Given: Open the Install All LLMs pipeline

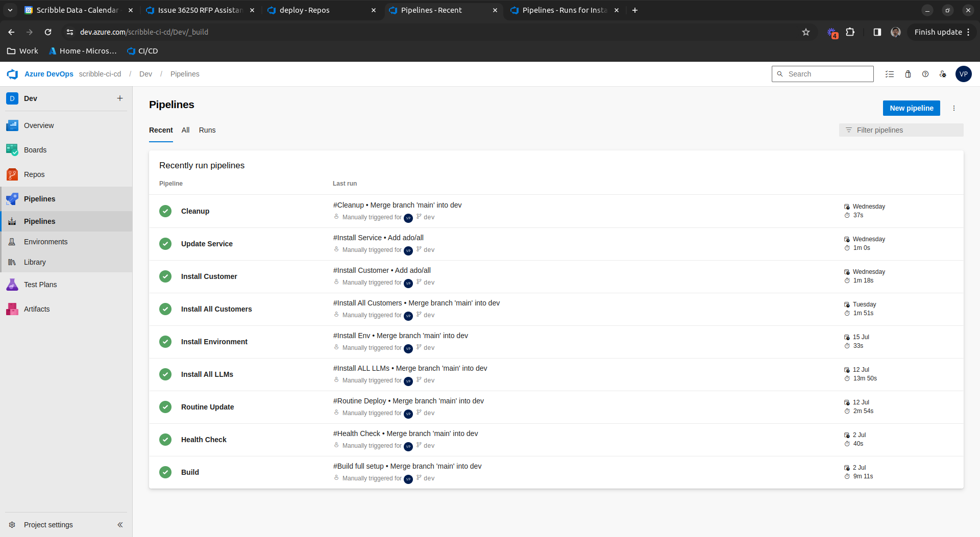Looking at the screenshot, I should coord(207,374).
